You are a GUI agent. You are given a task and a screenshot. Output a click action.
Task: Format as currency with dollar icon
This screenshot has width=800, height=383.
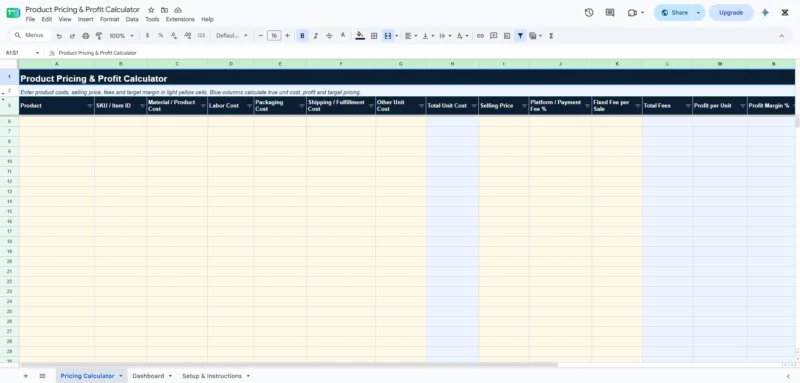147,36
